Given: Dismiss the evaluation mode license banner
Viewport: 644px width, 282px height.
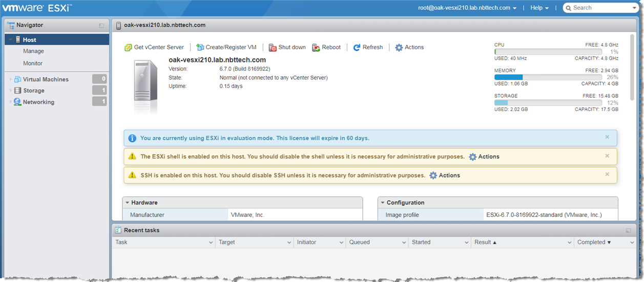Looking at the screenshot, I should (607, 137).
